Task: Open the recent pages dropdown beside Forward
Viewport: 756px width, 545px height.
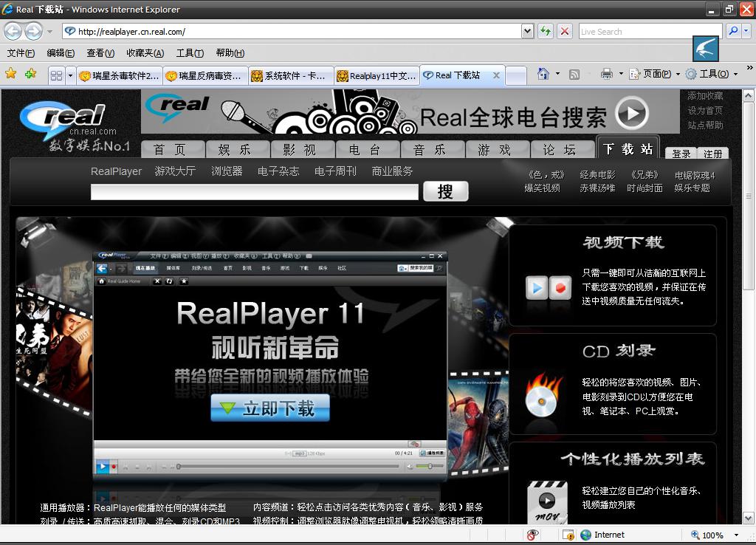Action: pyautogui.click(x=49, y=32)
